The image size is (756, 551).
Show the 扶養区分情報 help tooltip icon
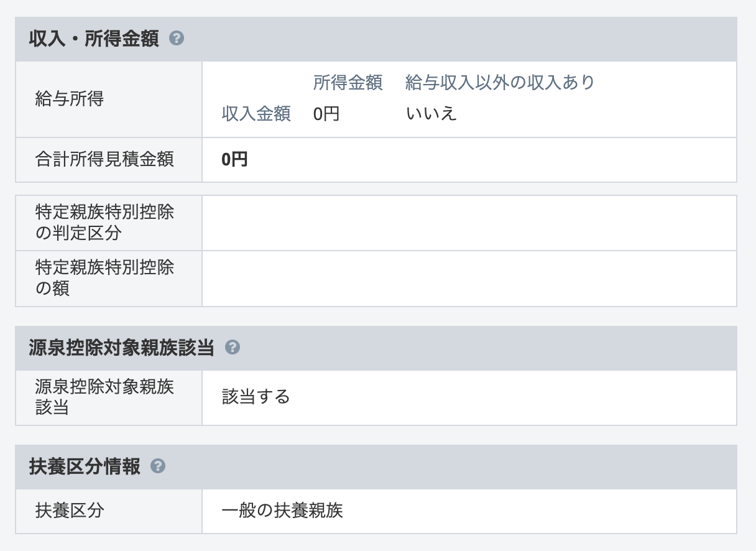click(x=158, y=466)
